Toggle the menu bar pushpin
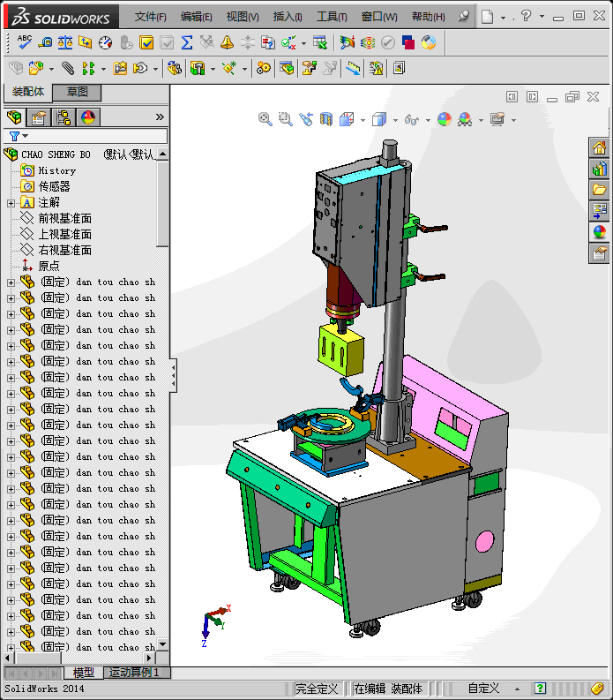The image size is (613, 700). coord(464,17)
